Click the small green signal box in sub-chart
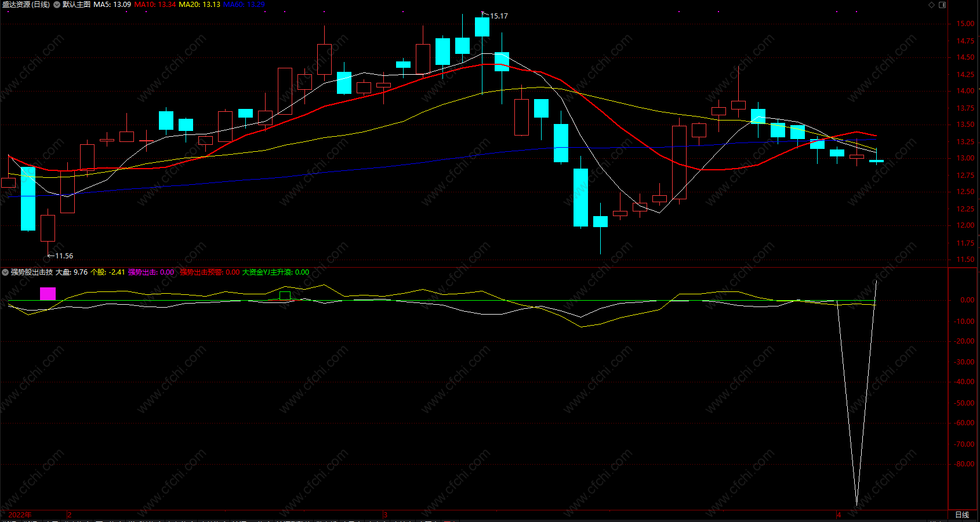This screenshot has height=522, width=980. pyautogui.click(x=285, y=296)
